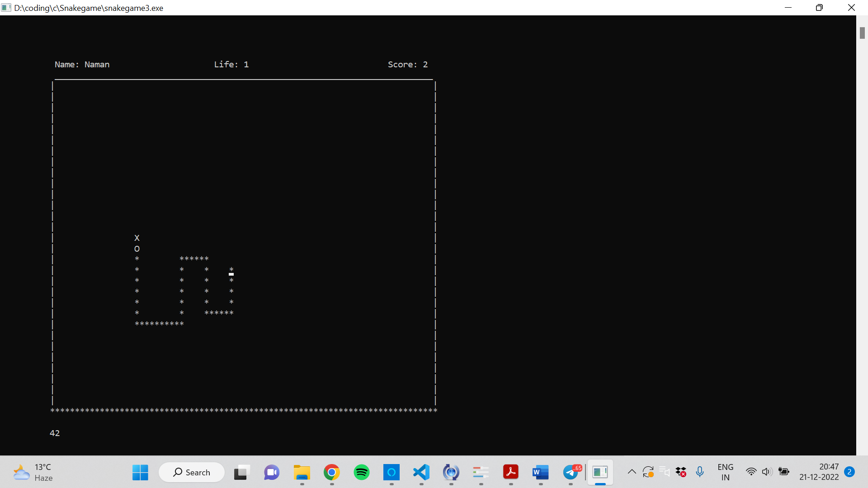868x488 pixels.
Task: Open Adobe Acrobat from the taskbar
Action: pos(510,472)
